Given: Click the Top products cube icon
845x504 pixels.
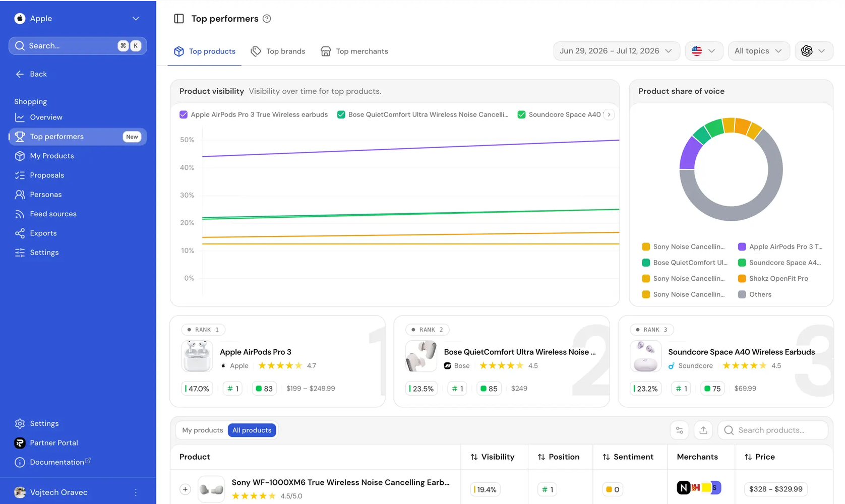Looking at the screenshot, I should (x=179, y=51).
